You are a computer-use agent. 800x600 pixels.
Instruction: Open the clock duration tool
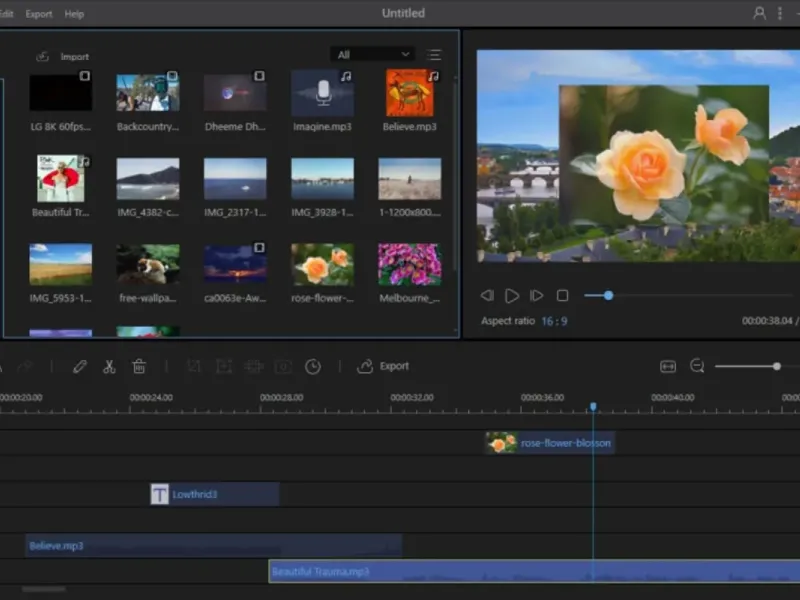313,367
